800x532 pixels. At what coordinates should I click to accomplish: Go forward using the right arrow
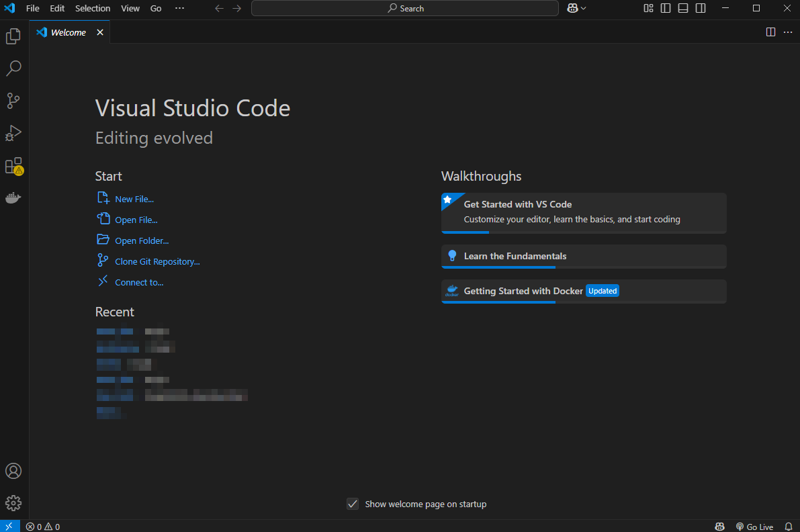pyautogui.click(x=236, y=8)
